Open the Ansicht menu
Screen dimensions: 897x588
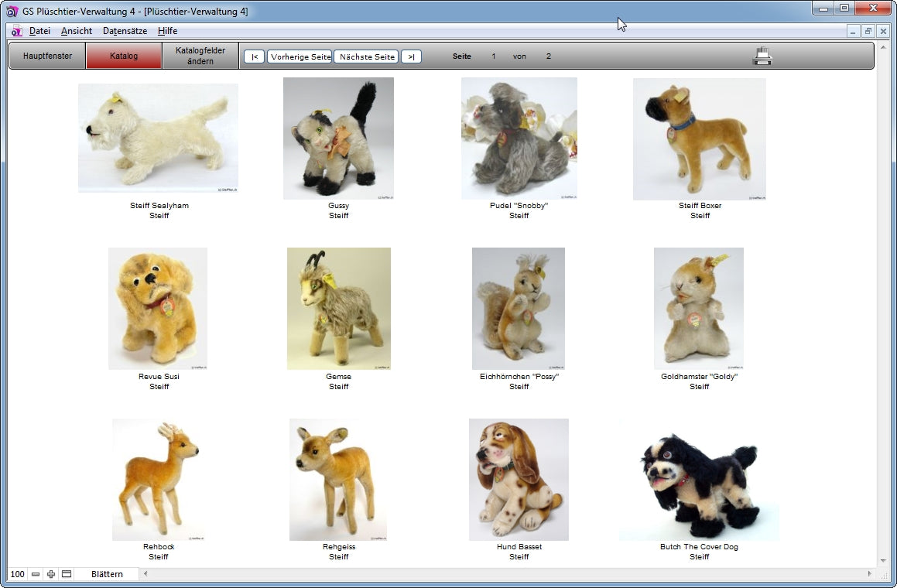coord(77,31)
